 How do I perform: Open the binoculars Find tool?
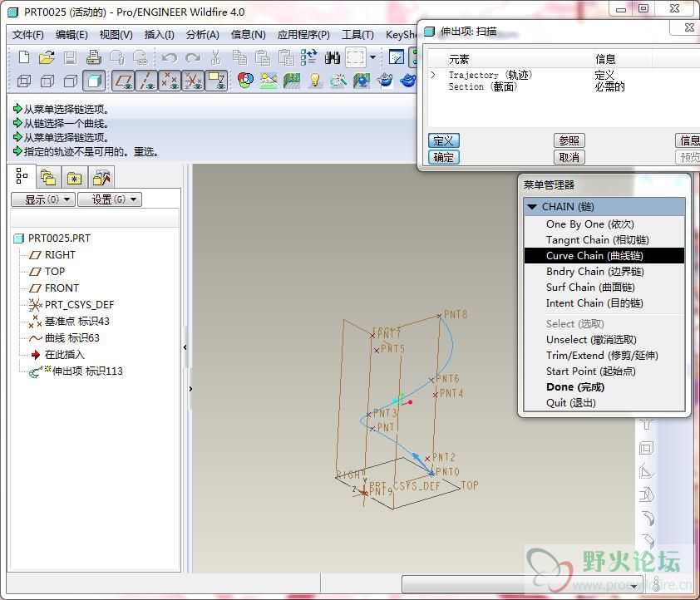pyautogui.click(x=333, y=57)
